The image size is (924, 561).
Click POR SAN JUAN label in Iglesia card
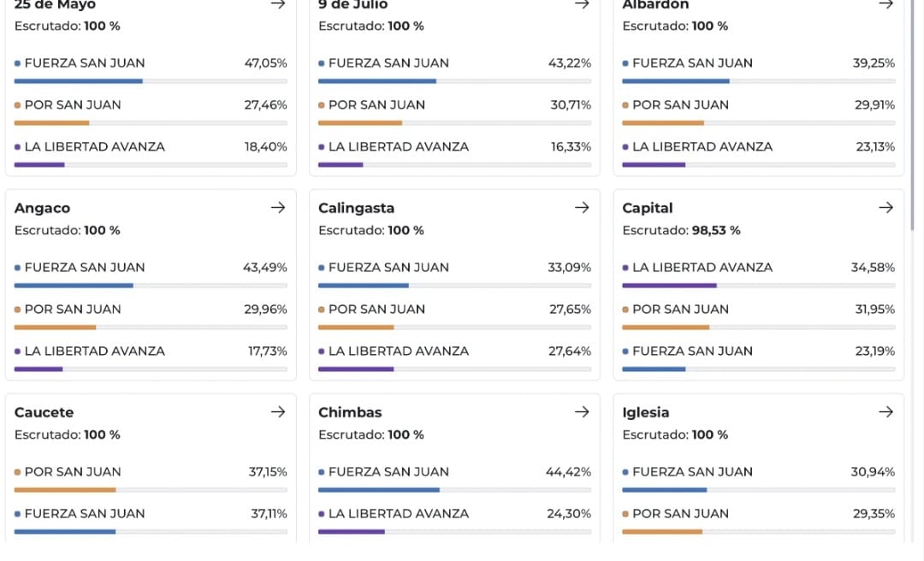[x=681, y=514]
